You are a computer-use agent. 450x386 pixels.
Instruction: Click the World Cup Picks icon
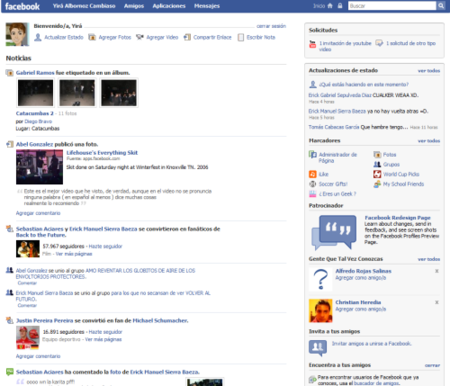coord(377,174)
